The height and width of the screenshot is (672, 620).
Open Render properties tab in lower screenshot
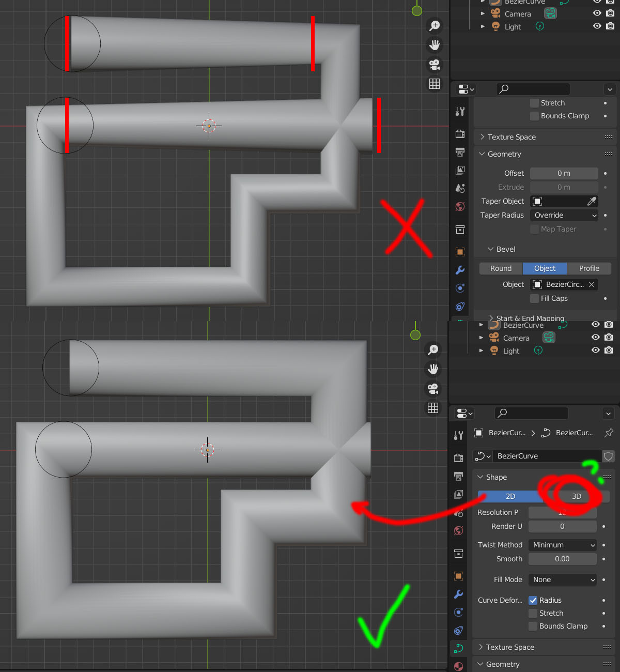459,458
